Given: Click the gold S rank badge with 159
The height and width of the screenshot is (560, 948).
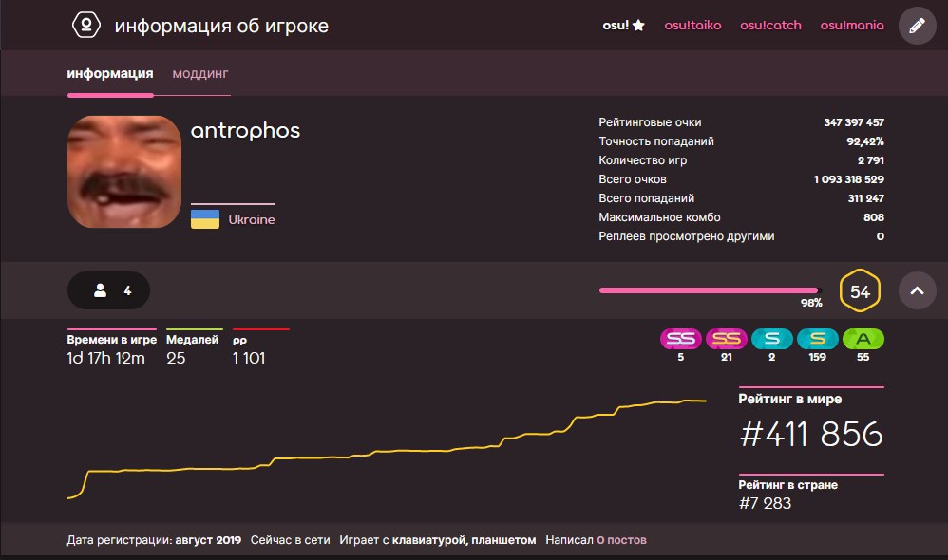Looking at the screenshot, I should pyautogui.click(x=818, y=339).
